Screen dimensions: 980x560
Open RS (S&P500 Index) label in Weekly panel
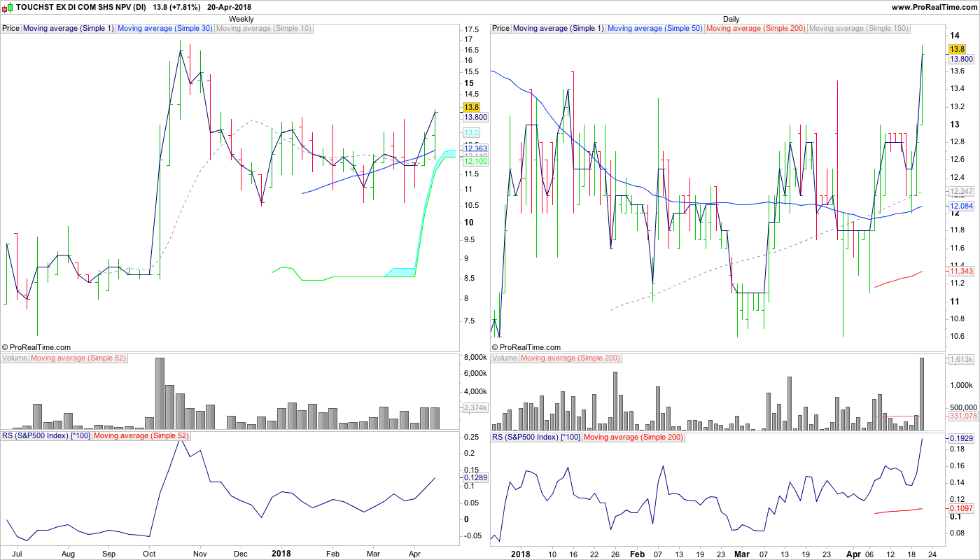(x=46, y=436)
